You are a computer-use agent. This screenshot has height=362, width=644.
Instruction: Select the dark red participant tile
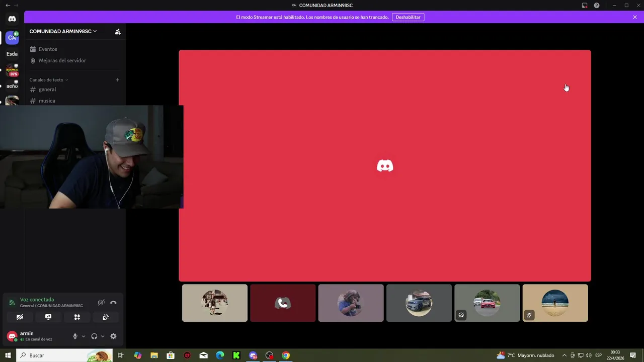pos(283,303)
